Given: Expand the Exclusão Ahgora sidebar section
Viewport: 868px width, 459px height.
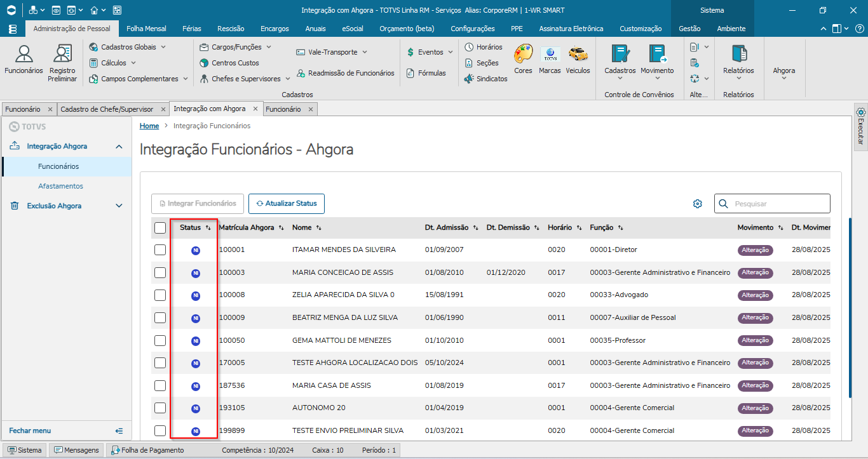Looking at the screenshot, I should 119,206.
